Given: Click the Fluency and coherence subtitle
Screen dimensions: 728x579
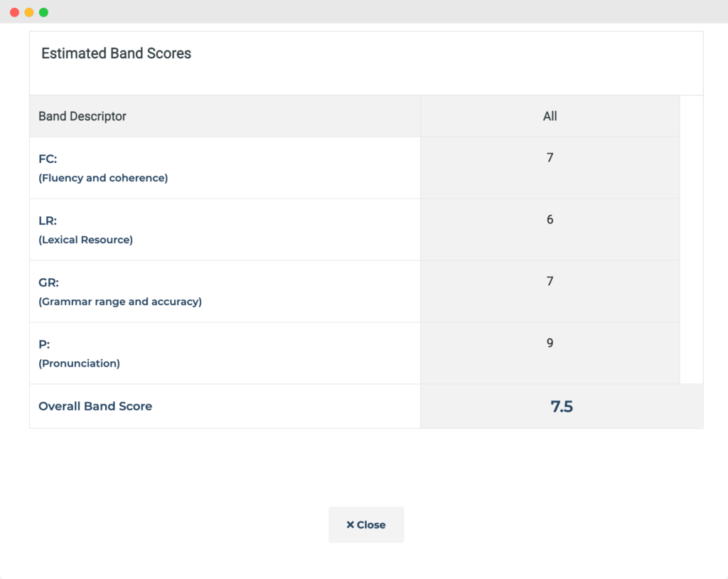Looking at the screenshot, I should [103, 178].
